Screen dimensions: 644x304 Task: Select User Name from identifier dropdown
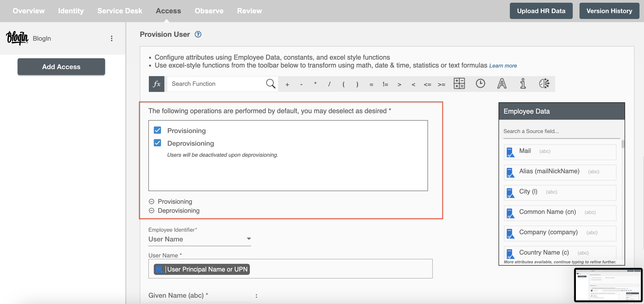[x=200, y=239]
